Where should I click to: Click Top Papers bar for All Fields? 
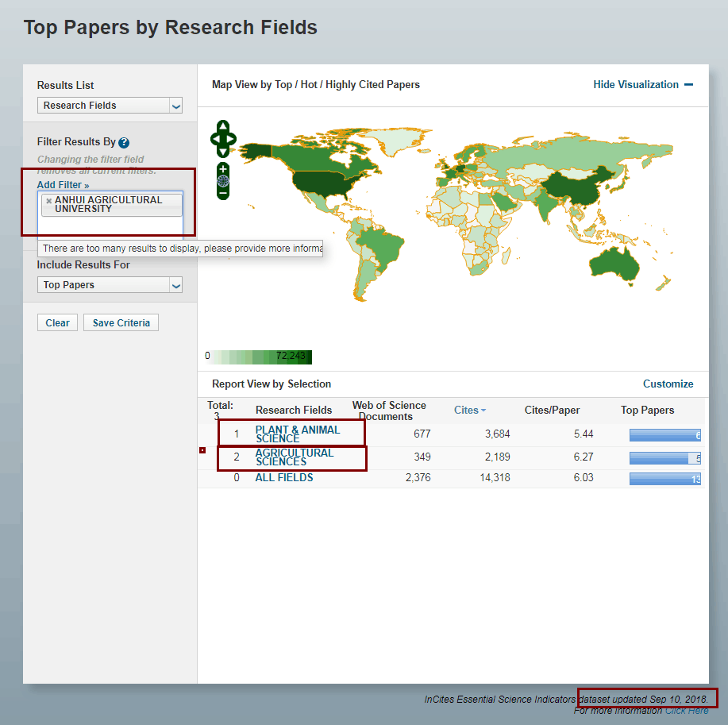pyautogui.click(x=664, y=479)
